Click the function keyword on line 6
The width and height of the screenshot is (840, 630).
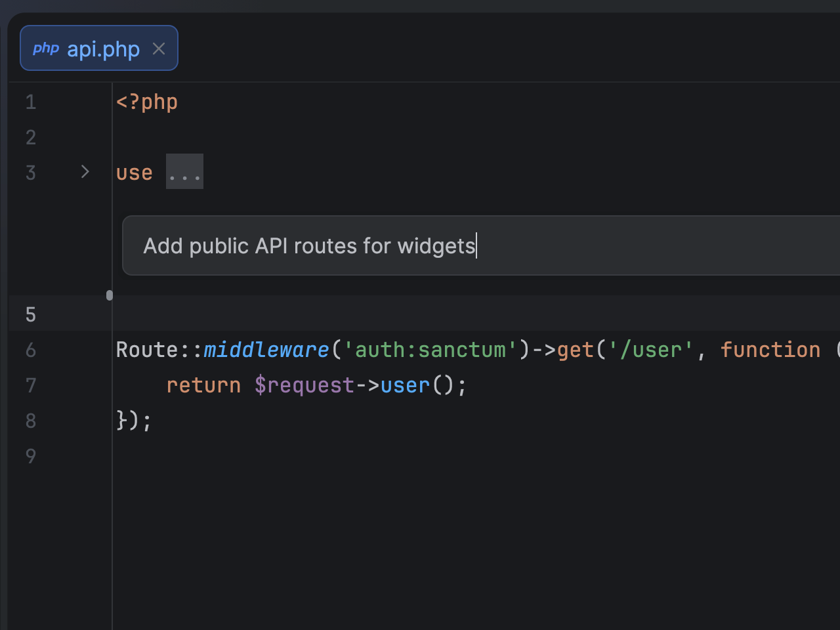[x=770, y=350]
